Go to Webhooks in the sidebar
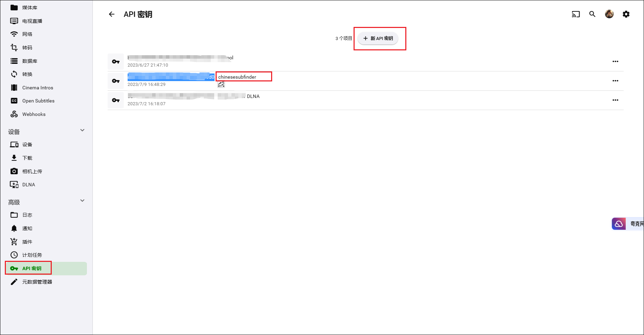The image size is (644, 335). pyautogui.click(x=33, y=114)
